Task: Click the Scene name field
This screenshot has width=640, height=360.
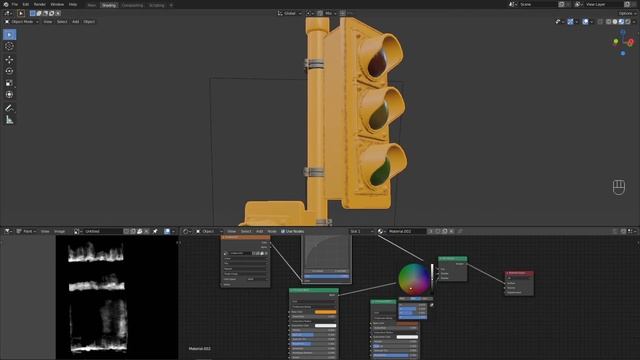Action: click(x=537, y=4)
